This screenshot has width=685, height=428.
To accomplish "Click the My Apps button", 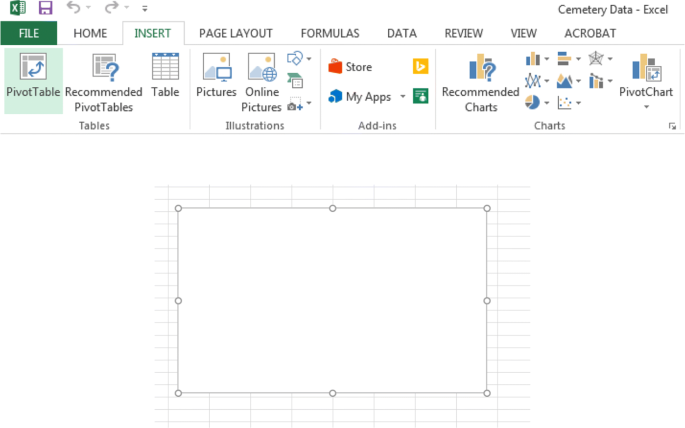I will coord(360,97).
